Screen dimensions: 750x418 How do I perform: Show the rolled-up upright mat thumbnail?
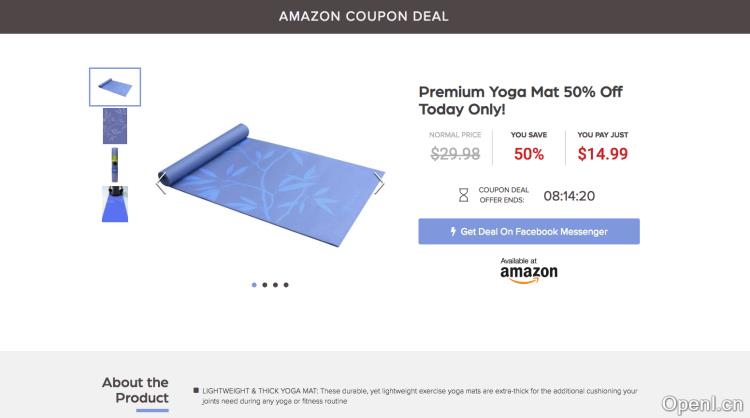tap(115, 164)
